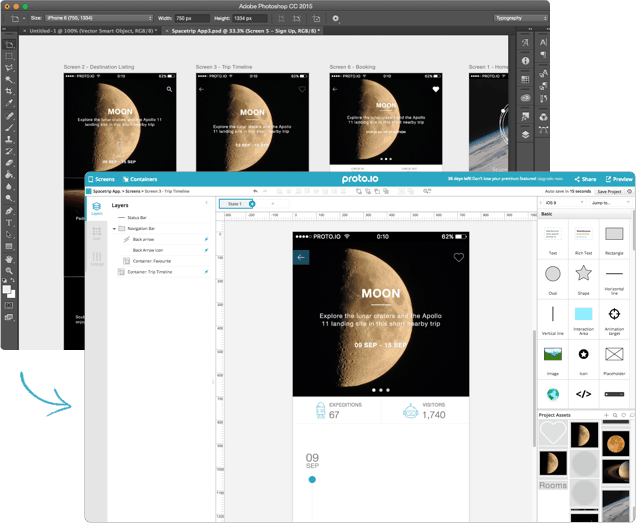The image size is (636, 523).
Task: Click the undo arrow in proto.io toolbar
Action: coord(255,191)
